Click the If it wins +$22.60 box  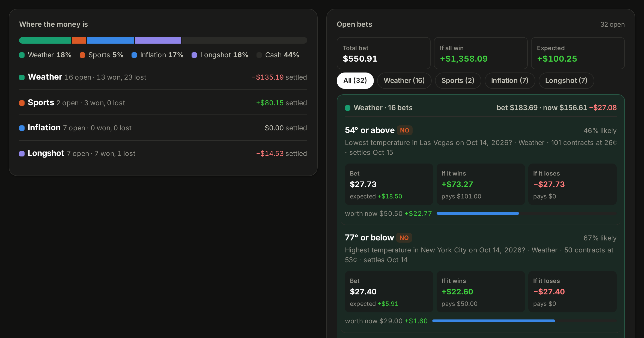pos(481,292)
